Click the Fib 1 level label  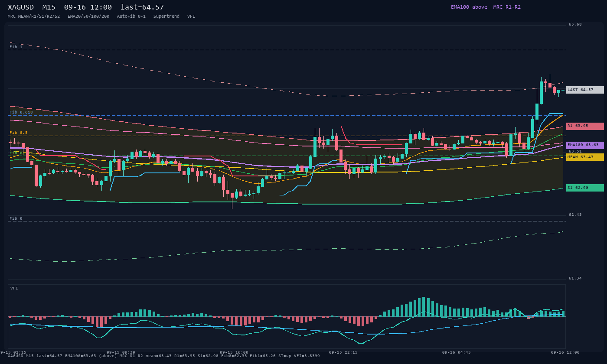click(x=16, y=47)
